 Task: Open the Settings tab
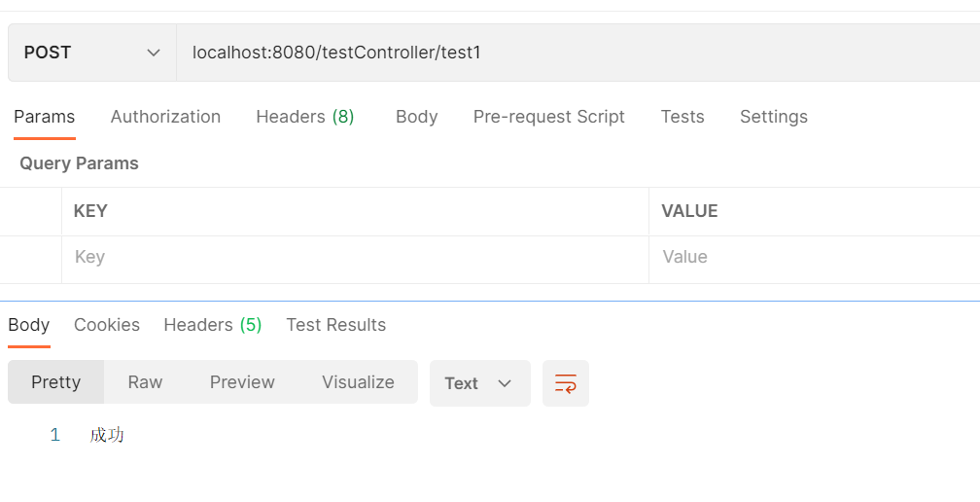[774, 117]
